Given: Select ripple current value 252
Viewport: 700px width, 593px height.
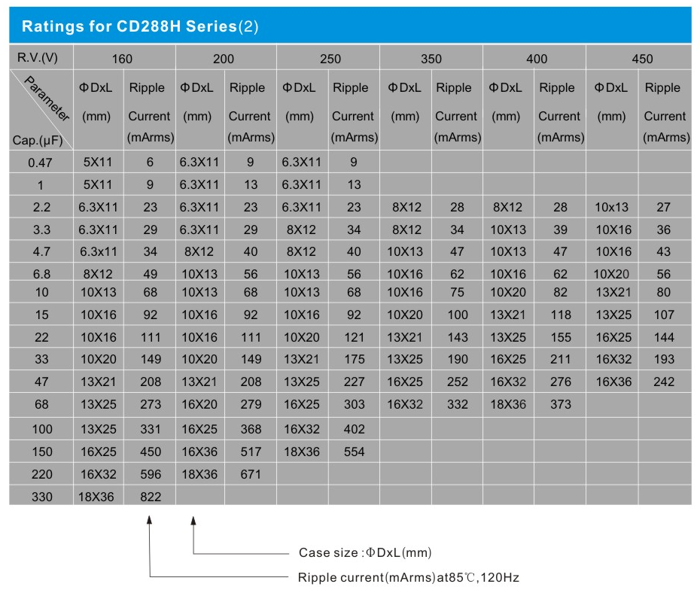Looking at the screenshot, I should (458, 382).
